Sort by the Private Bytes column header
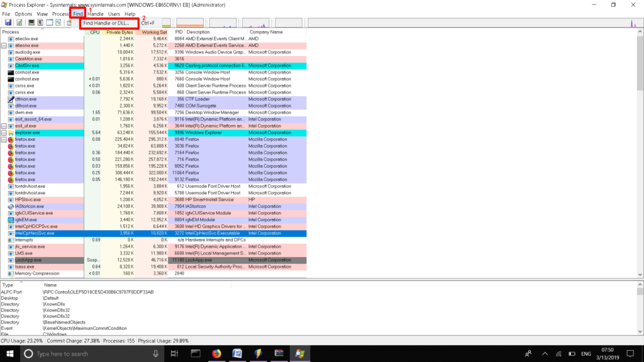The image size is (644, 362). click(x=118, y=32)
